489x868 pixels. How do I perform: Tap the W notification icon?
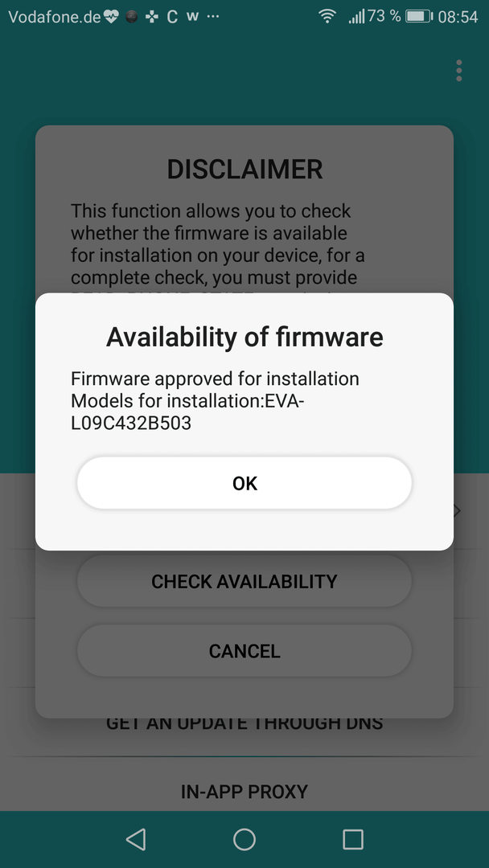coord(192,16)
